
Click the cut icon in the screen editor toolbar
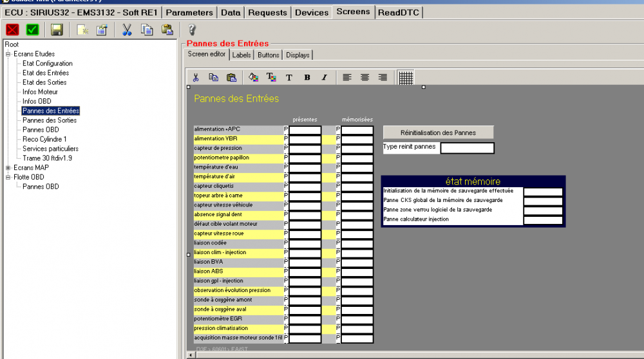point(196,77)
